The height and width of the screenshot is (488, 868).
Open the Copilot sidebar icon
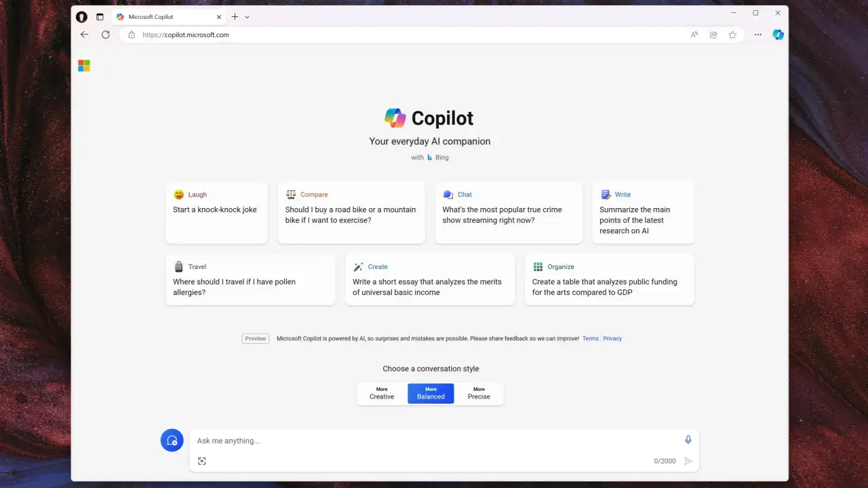pos(778,35)
